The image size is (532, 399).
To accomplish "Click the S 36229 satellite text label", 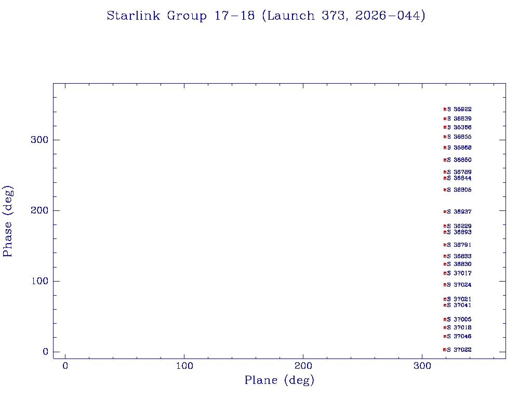I will click(459, 226).
